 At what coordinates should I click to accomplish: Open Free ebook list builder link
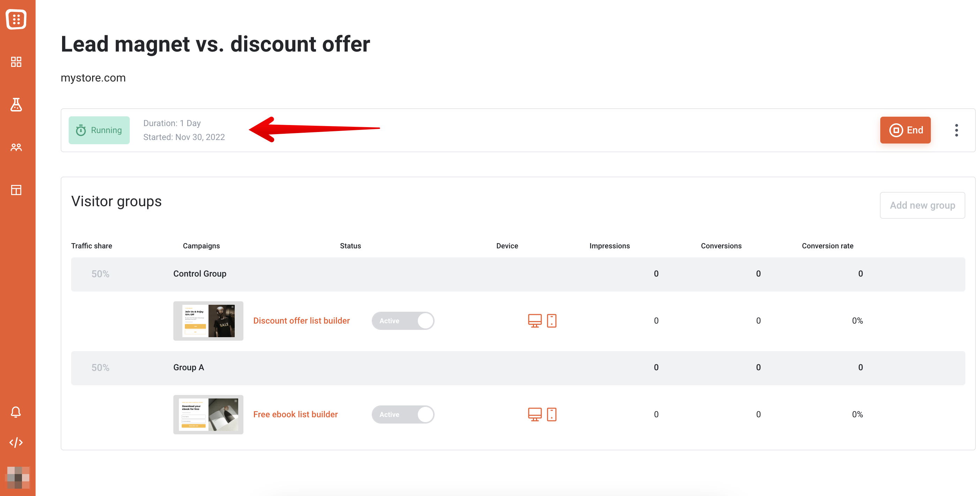point(295,414)
